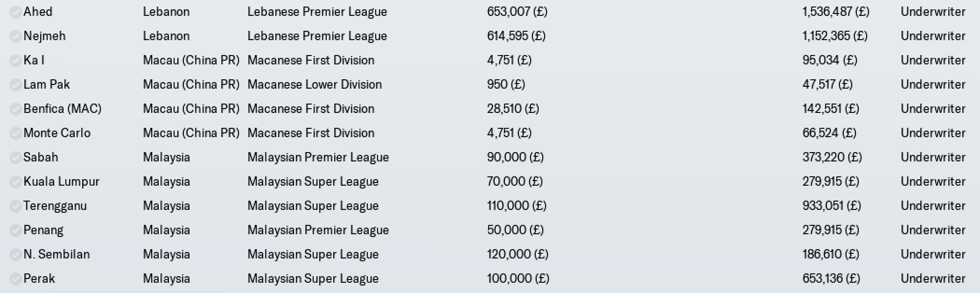This screenshot has width=980, height=293.
Task: Open the Underwriter dropdown for Perak
Action: point(933,279)
